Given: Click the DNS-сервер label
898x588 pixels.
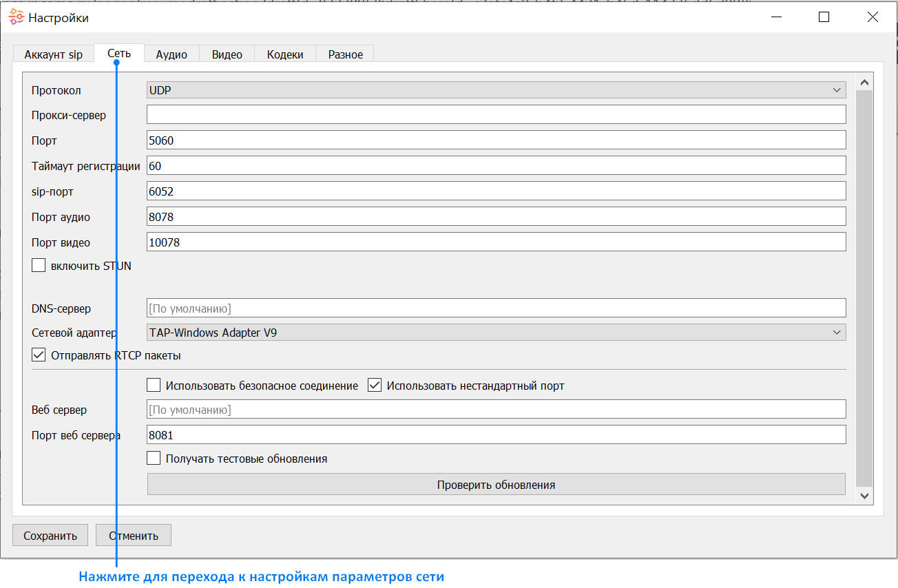Looking at the screenshot, I should (x=61, y=308).
